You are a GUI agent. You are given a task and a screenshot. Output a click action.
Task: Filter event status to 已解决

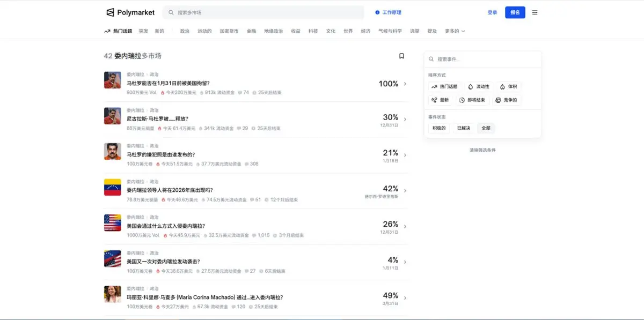[x=463, y=128]
